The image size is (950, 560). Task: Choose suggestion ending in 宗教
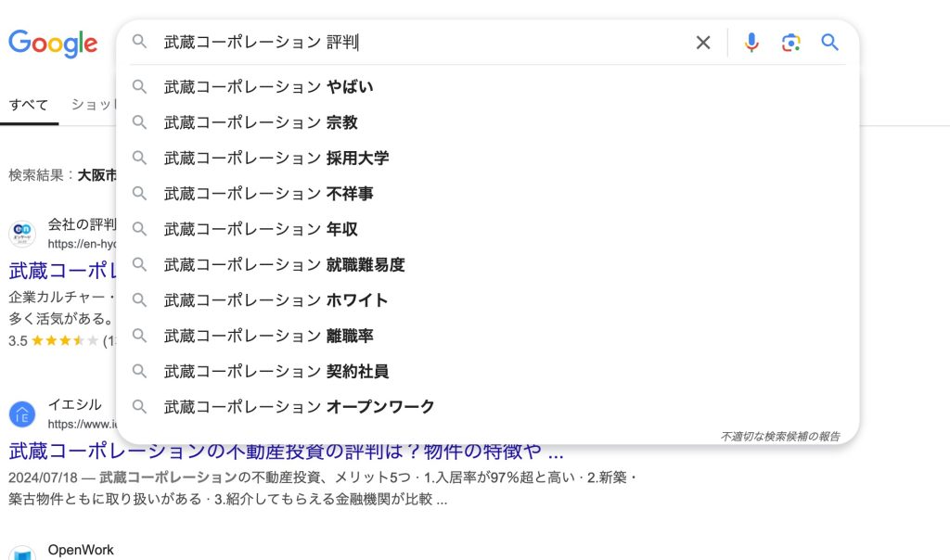pos(261,122)
